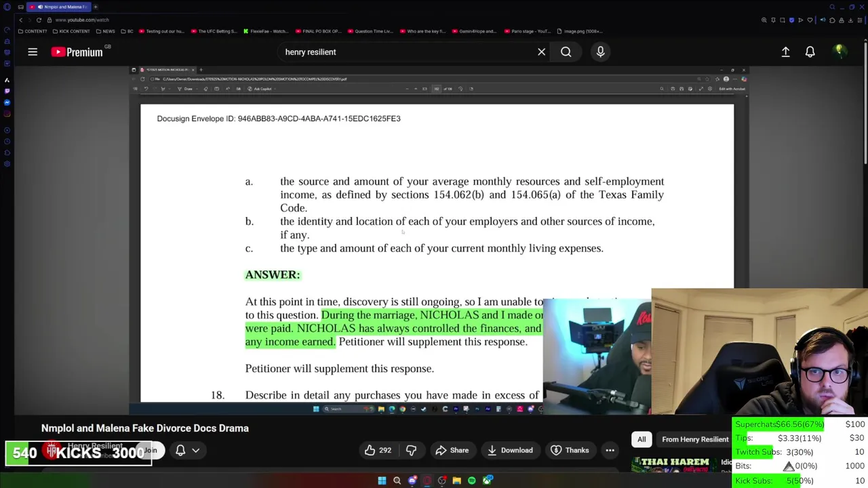Viewport: 868px width, 488px height.
Task: Open the Pario stage - YouT... bookmark
Action: pos(527,31)
